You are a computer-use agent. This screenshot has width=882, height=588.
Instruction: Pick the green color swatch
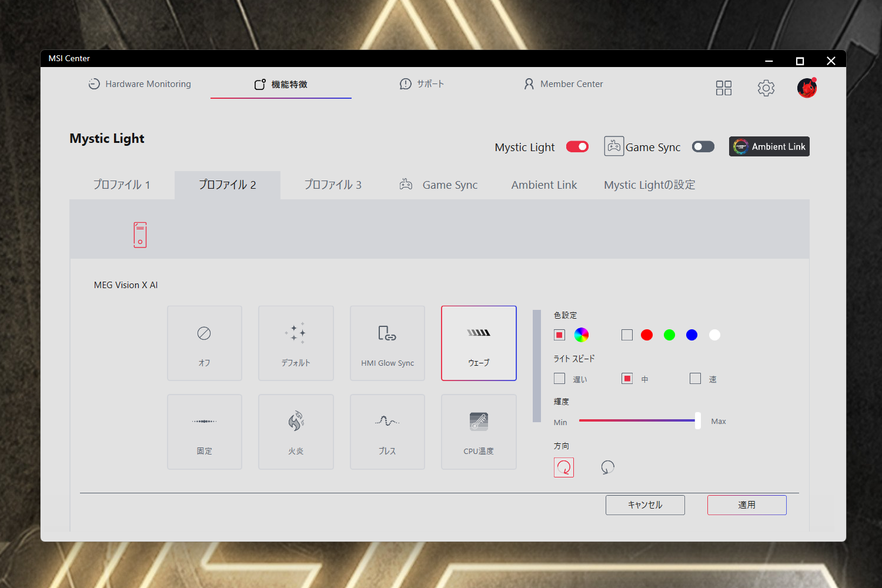tap(669, 335)
